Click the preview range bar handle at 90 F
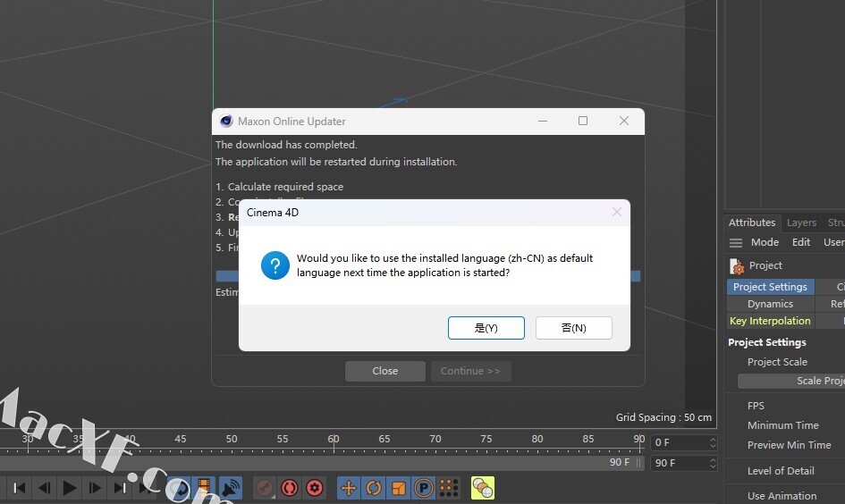This screenshot has width=845, height=504. pos(639,463)
